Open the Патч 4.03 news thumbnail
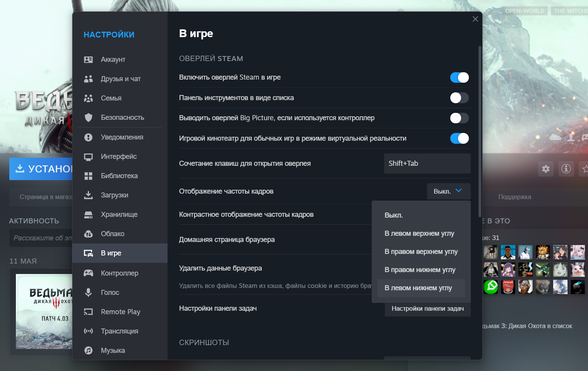Image resolution: width=588 pixels, height=371 pixels. [x=44, y=311]
